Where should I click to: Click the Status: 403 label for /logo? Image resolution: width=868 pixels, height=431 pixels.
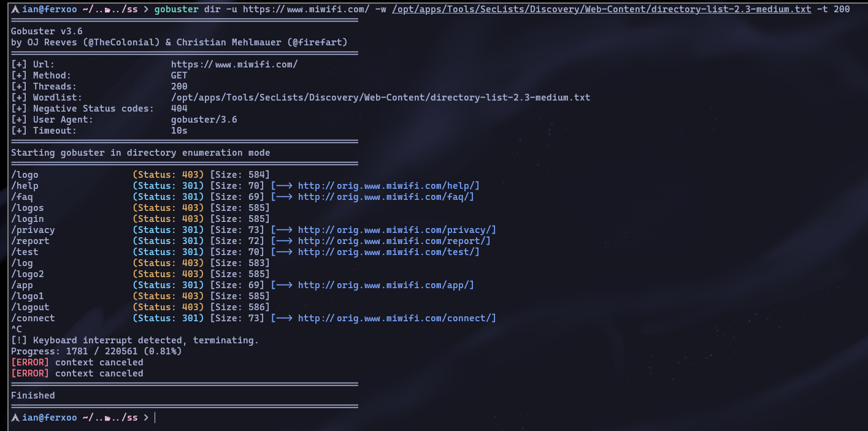169,175
